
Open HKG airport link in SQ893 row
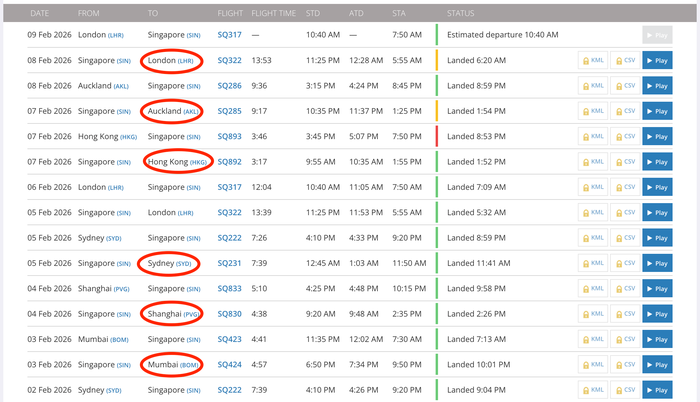pyautogui.click(x=129, y=137)
